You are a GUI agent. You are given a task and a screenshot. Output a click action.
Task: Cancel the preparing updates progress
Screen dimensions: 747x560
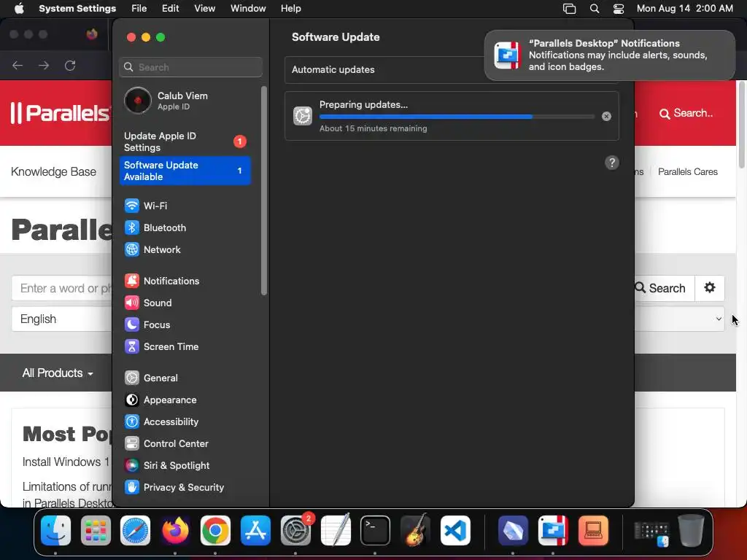click(606, 116)
